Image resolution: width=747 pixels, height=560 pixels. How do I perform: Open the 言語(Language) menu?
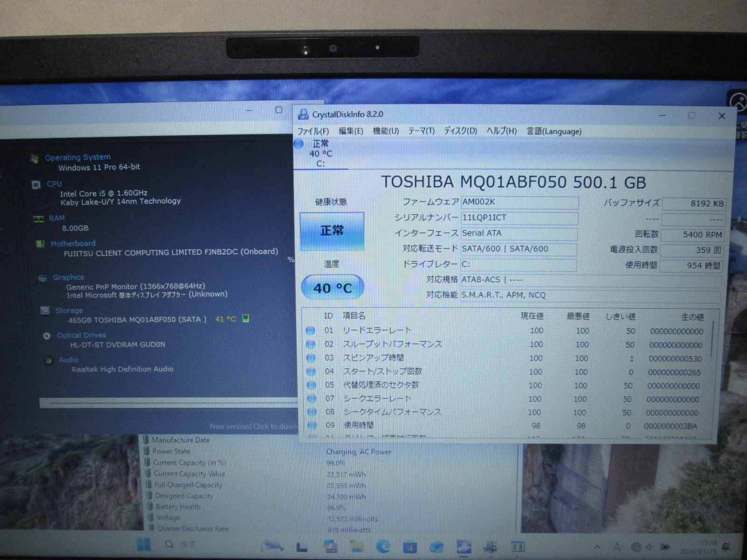[554, 132]
